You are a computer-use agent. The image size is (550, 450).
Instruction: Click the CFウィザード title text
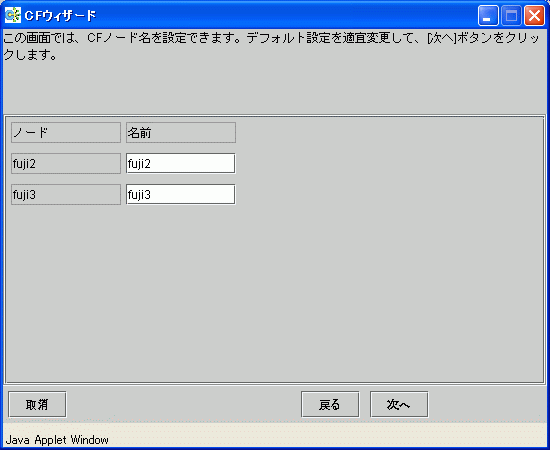pos(60,16)
